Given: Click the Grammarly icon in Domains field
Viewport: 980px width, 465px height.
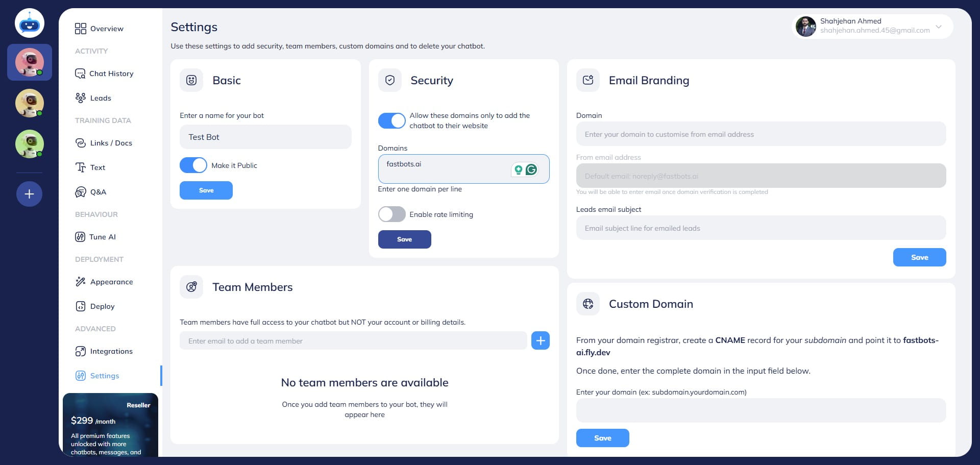Looking at the screenshot, I should pos(531,170).
